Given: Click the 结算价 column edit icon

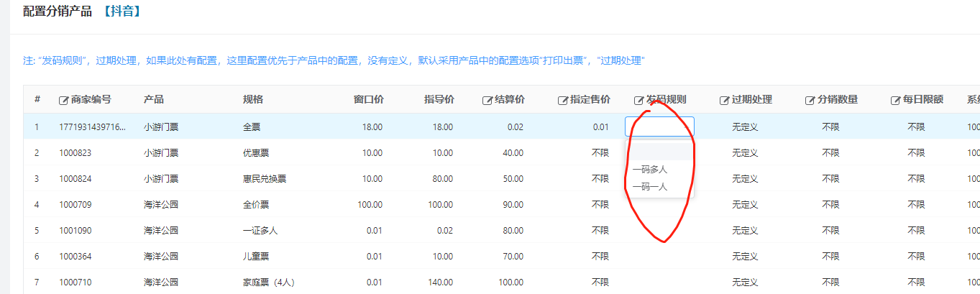Looking at the screenshot, I should 487,100.
